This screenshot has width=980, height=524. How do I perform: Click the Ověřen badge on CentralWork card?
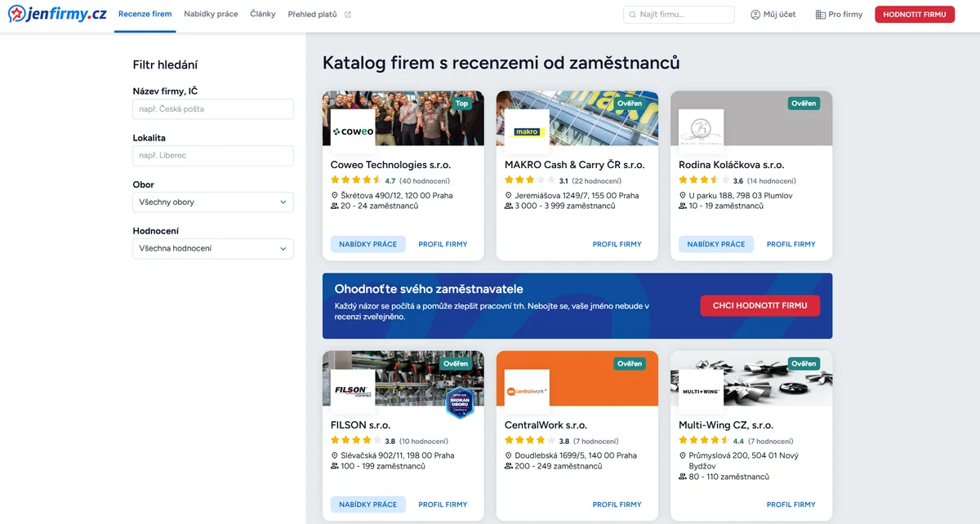pyautogui.click(x=630, y=364)
